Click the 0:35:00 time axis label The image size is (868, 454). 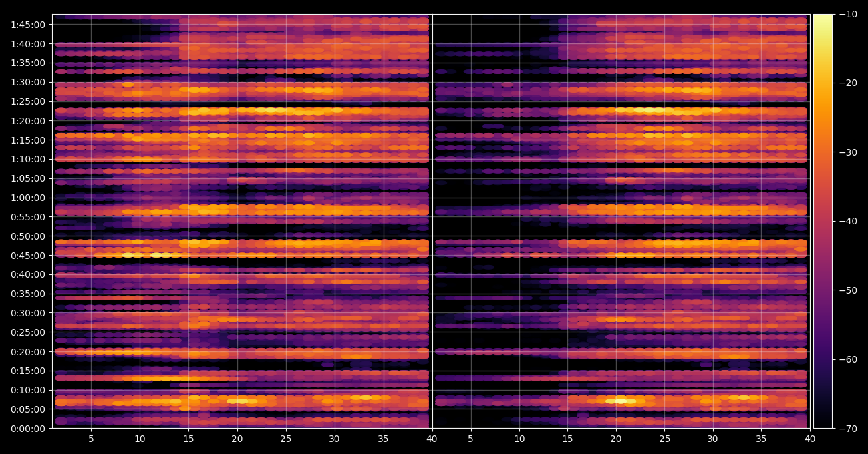click(x=29, y=294)
